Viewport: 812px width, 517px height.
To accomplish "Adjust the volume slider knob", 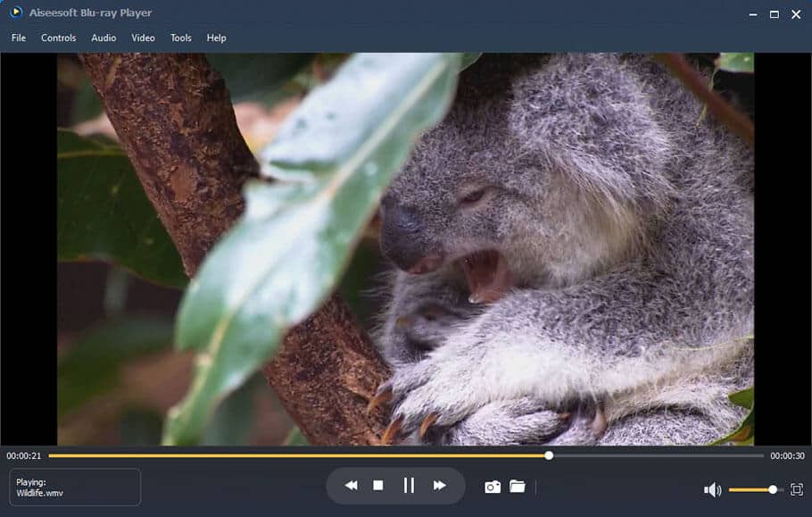I will click(x=773, y=489).
